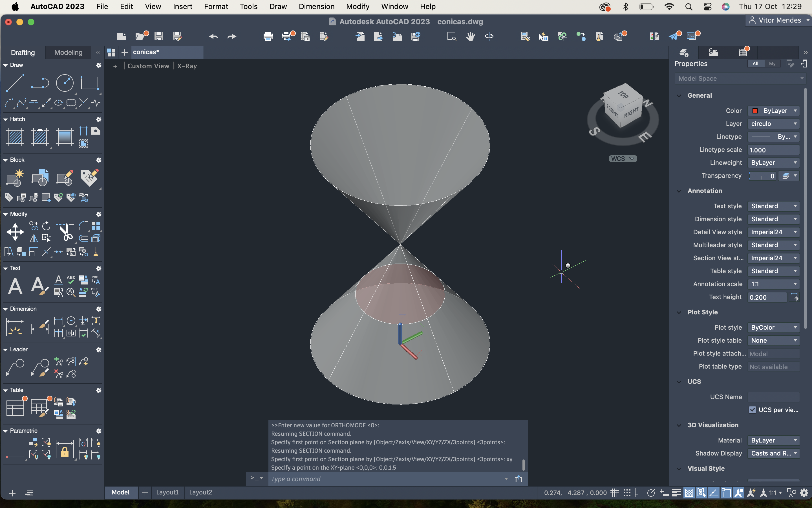Select the Gradient hatch tool
Image resolution: width=812 pixels, height=508 pixels.
pyautogui.click(x=65, y=137)
